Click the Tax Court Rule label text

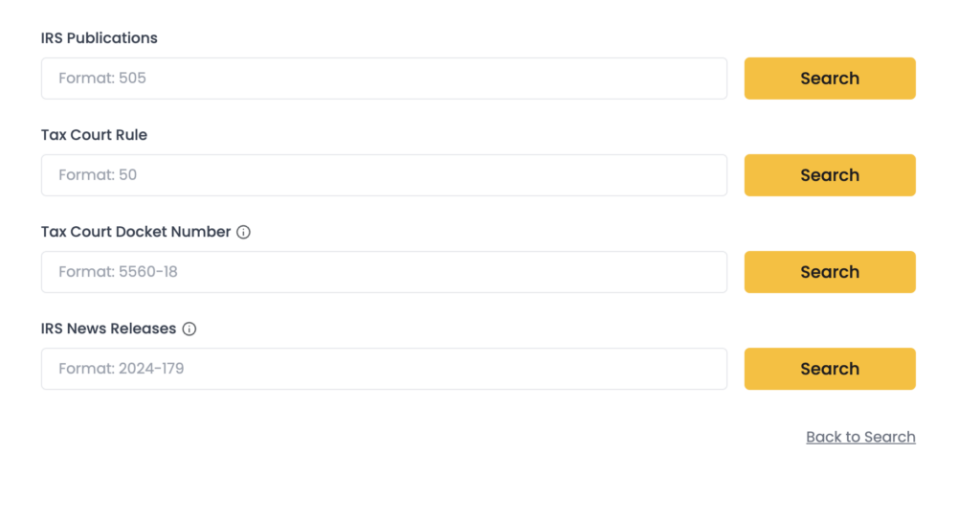point(94,135)
